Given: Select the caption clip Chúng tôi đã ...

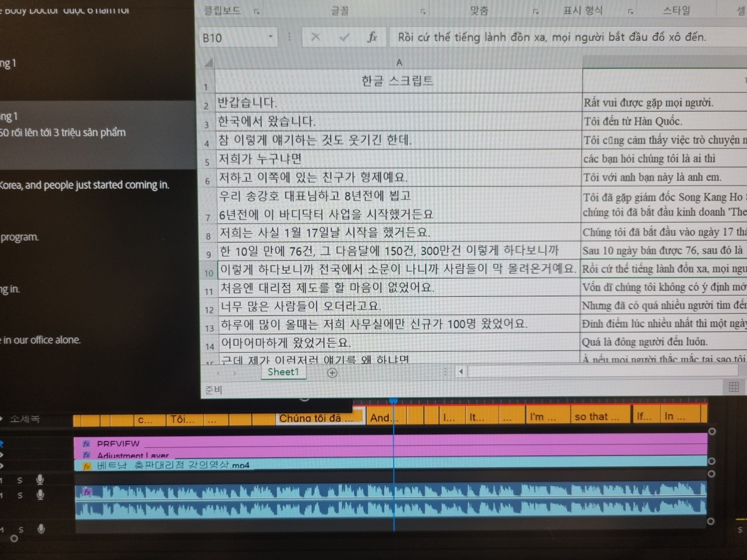Looking at the screenshot, I should point(319,418).
